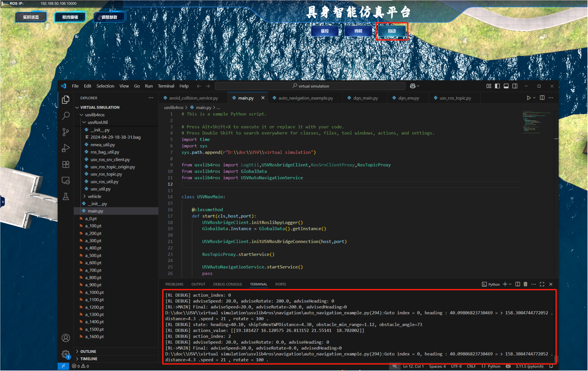The height and width of the screenshot is (371, 588).
Task: Click the Run Python File play icon
Action: [529, 98]
